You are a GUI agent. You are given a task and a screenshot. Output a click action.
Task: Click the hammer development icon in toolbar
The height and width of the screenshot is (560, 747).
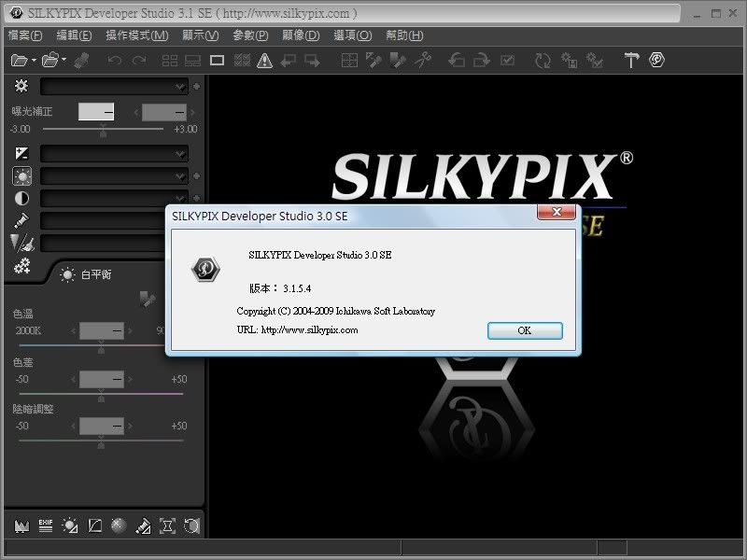click(x=631, y=61)
